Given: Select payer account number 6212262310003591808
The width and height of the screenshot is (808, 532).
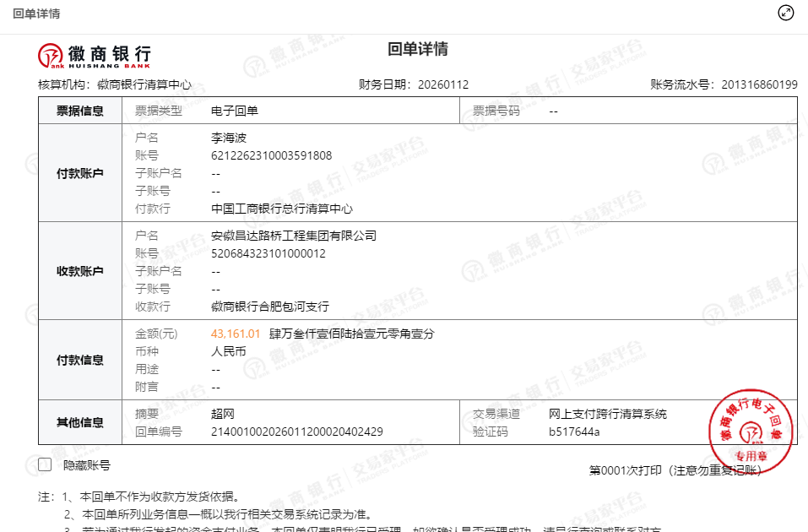Looking at the screenshot, I should point(271,155).
